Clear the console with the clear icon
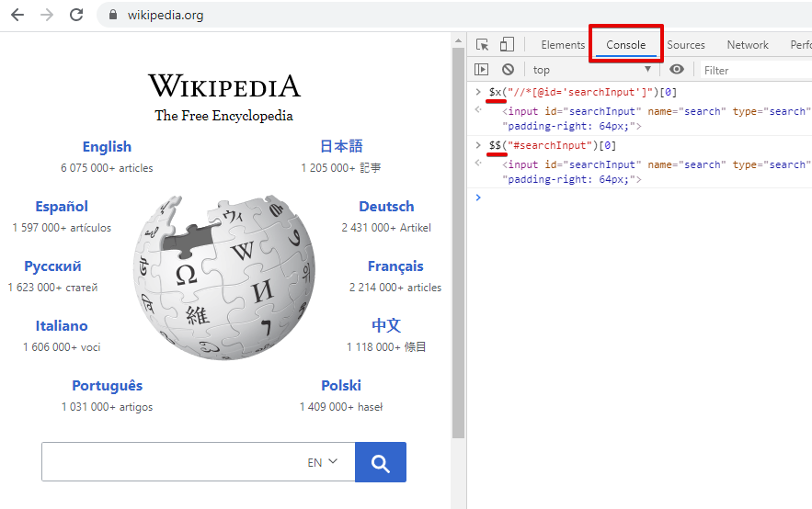This screenshot has height=509, width=812. coord(508,70)
